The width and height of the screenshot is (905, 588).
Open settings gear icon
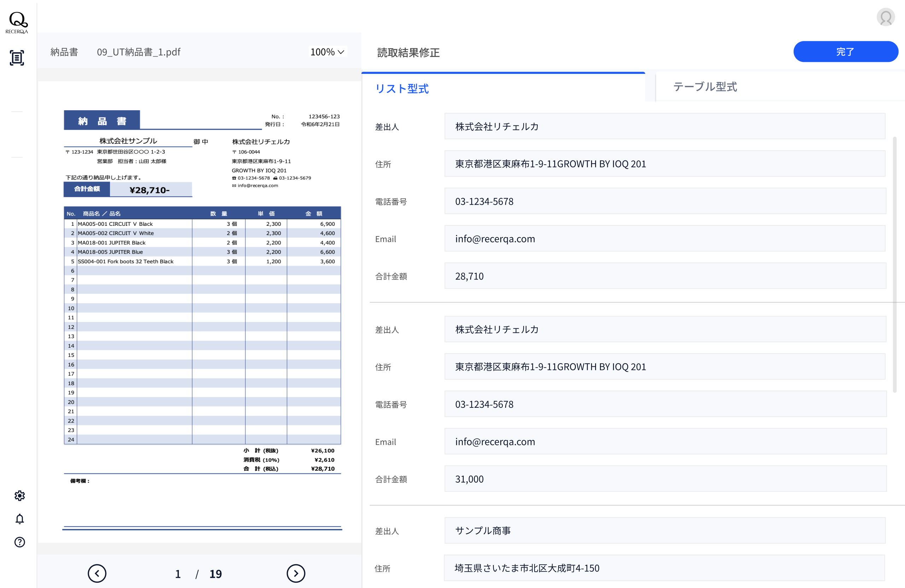pos(19,496)
